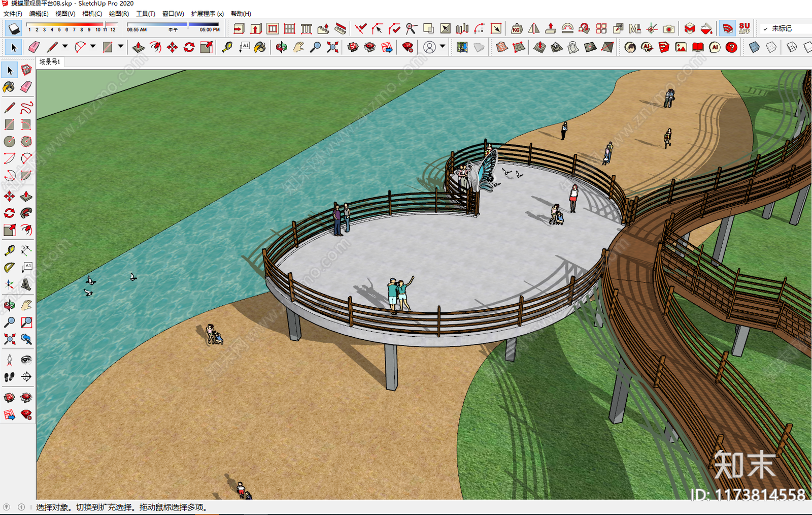Click the KG weight plugin icon
This screenshot has height=515, width=812.
pyautogui.click(x=517, y=28)
